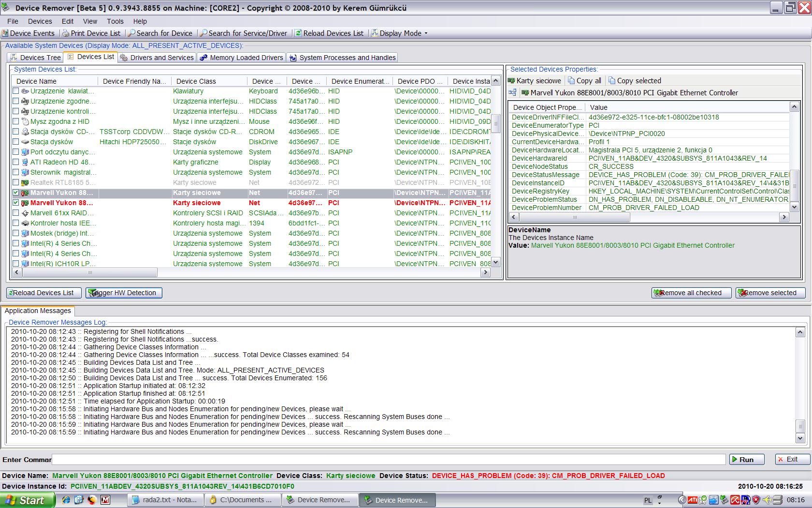The width and height of the screenshot is (812, 508).
Task: Click the device icon of Mysz zgodna z HID
Action: (x=25, y=121)
